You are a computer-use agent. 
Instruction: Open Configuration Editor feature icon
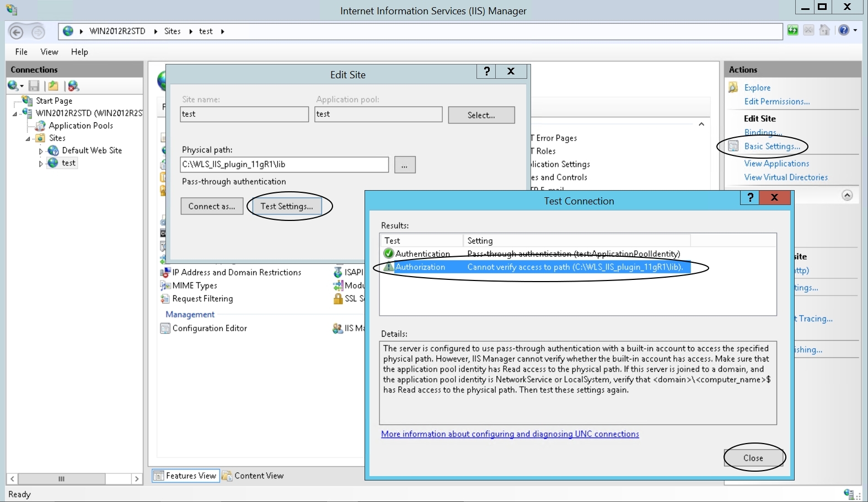(x=165, y=328)
